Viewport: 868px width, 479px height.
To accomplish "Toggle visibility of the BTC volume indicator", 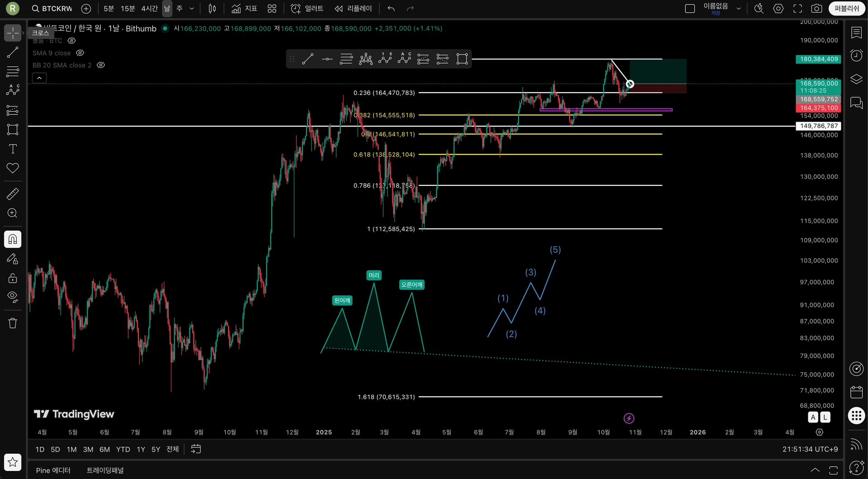I will click(71, 41).
